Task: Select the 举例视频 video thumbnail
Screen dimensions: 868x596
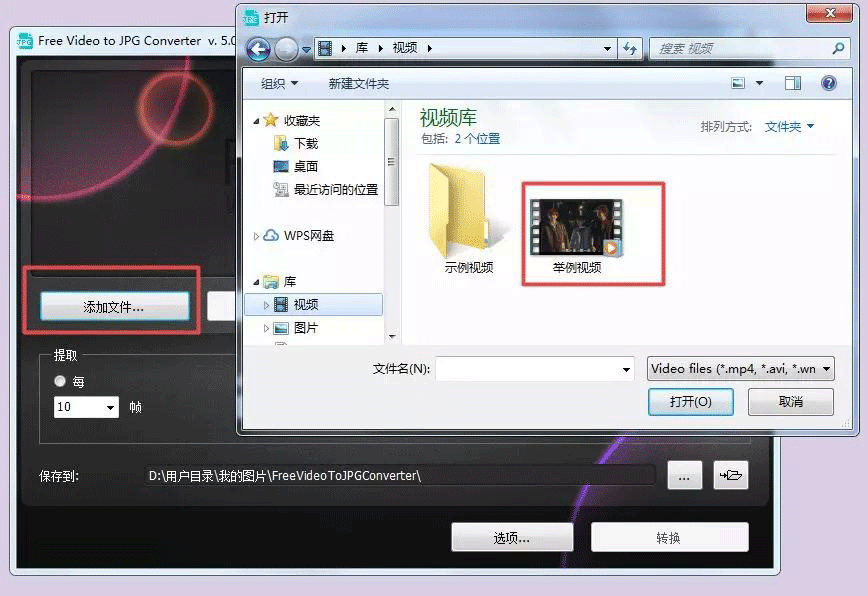Action: 576,230
